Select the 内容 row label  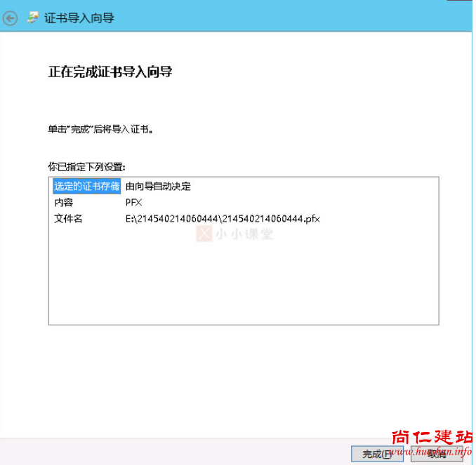point(64,202)
